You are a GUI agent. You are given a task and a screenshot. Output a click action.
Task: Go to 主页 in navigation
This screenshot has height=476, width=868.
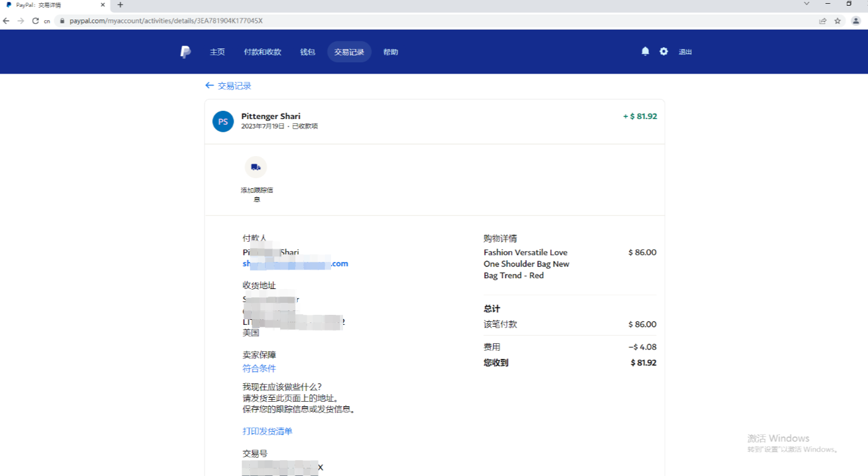(x=217, y=52)
